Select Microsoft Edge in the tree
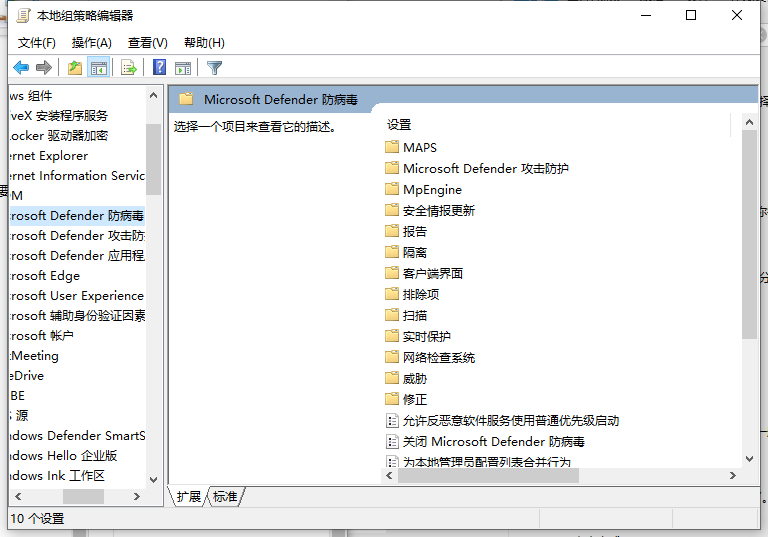The height and width of the screenshot is (537, 768). [45, 276]
